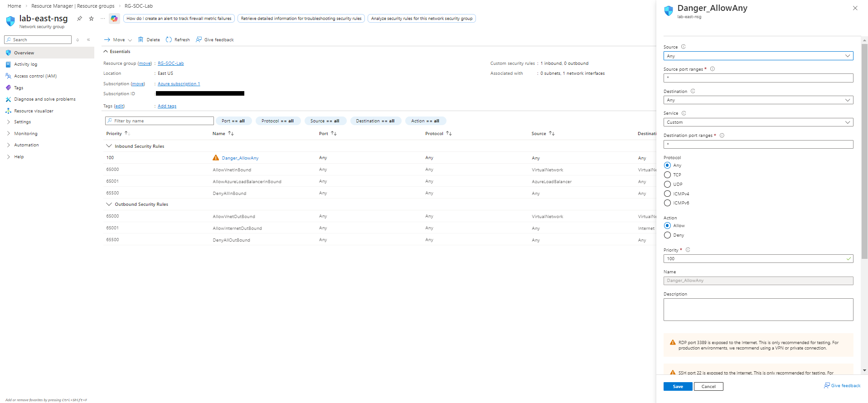
Task: Open the Move dropdown arrow
Action: [130, 40]
